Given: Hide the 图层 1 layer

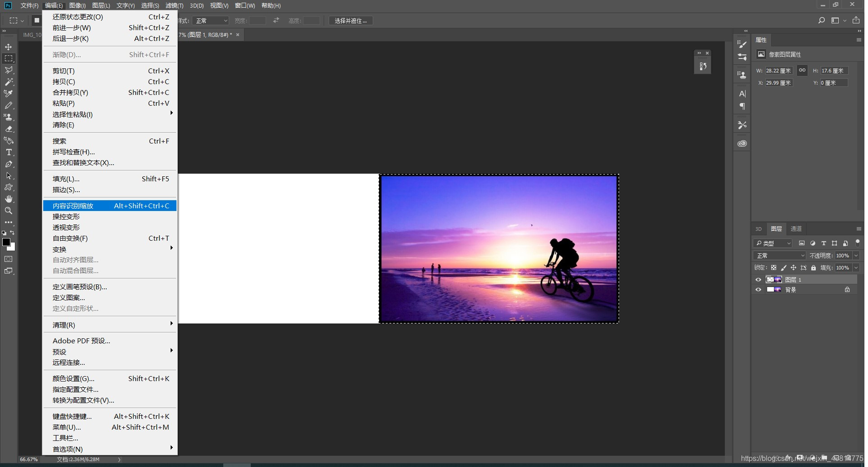Looking at the screenshot, I should click(759, 280).
